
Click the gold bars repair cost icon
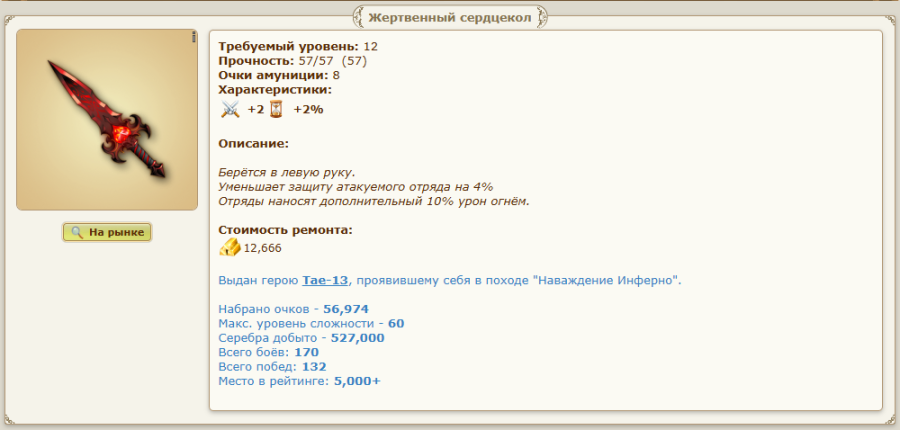click(x=230, y=247)
